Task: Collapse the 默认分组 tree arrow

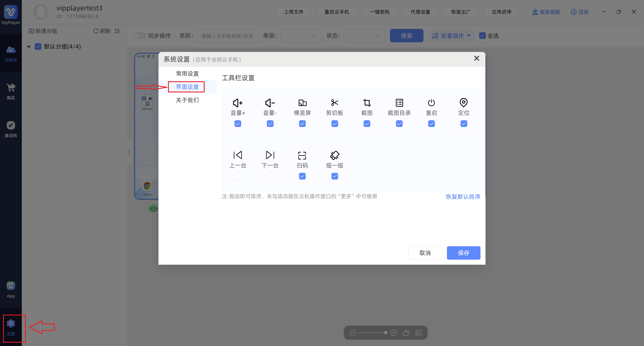Action: (29, 46)
